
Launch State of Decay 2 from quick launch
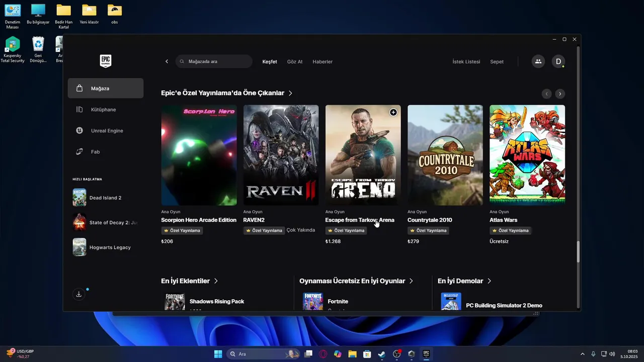click(x=106, y=222)
